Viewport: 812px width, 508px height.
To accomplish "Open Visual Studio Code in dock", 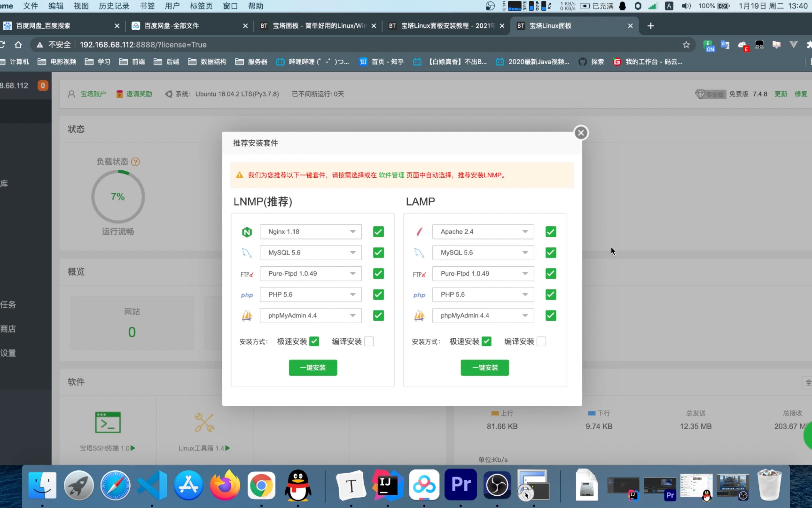I will pyautogui.click(x=152, y=485).
